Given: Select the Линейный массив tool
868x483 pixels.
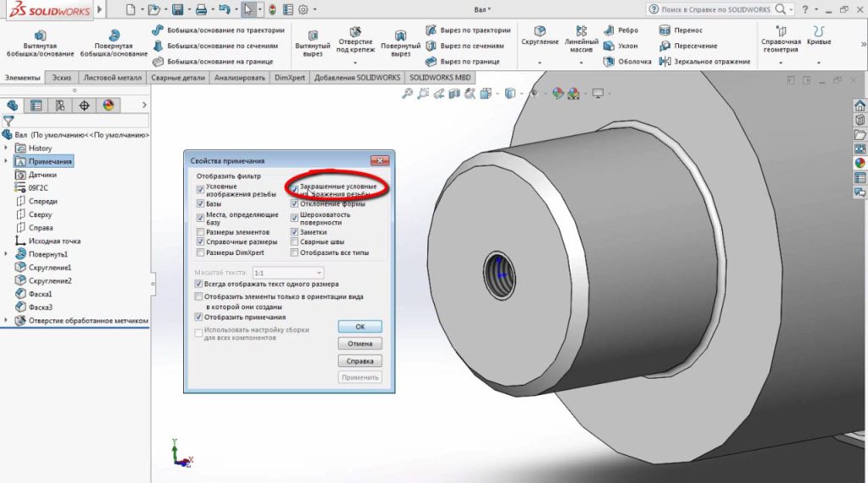Looking at the screenshot, I should 581,39.
